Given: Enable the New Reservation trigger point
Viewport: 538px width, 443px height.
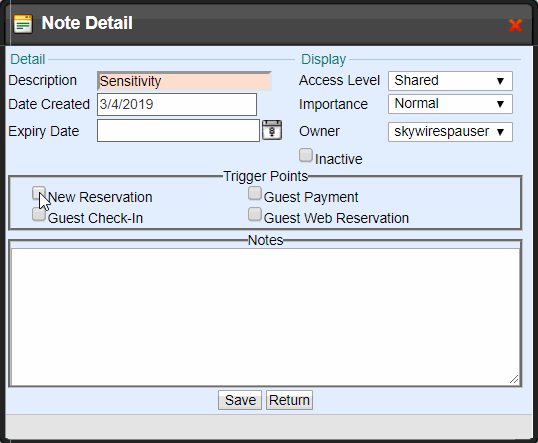Looking at the screenshot, I should coord(39,193).
